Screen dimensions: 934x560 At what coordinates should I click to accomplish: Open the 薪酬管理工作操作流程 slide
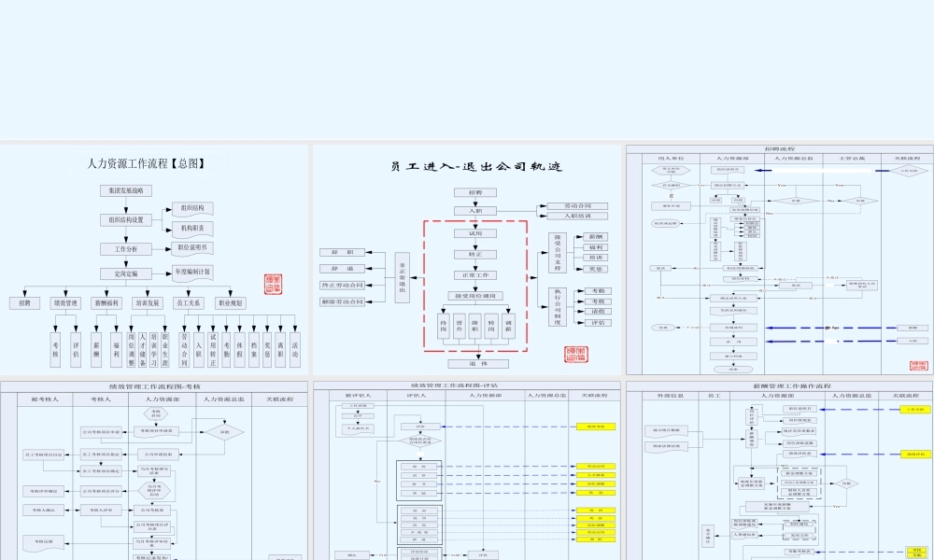tap(779, 469)
